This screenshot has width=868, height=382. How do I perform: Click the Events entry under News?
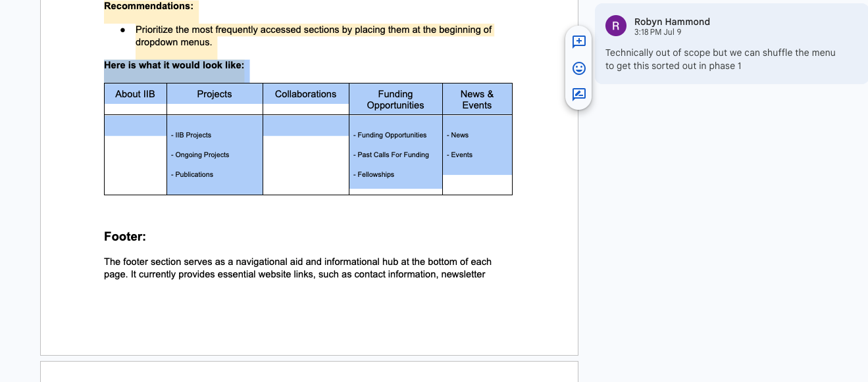[x=461, y=155]
